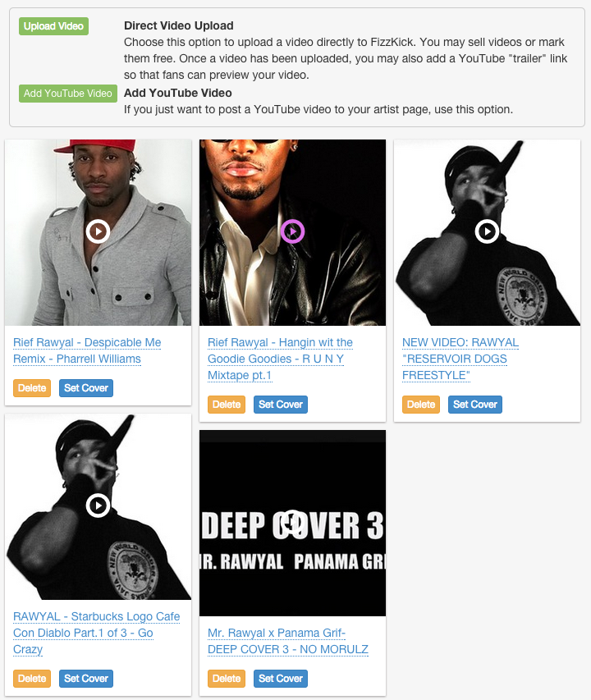
Task: Set Cover for Hangin wit the Goodie Goodies
Action: click(281, 405)
